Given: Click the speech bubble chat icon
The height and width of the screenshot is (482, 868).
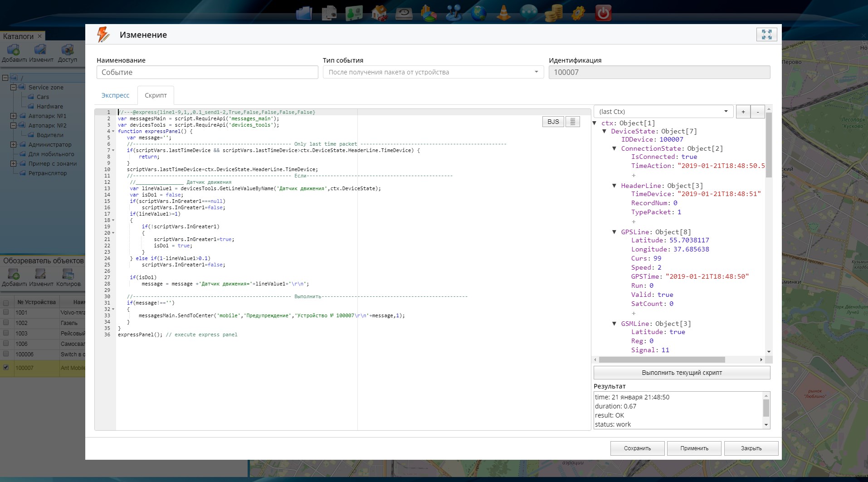Looking at the screenshot, I should pyautogui.click(x=528, y=13).
